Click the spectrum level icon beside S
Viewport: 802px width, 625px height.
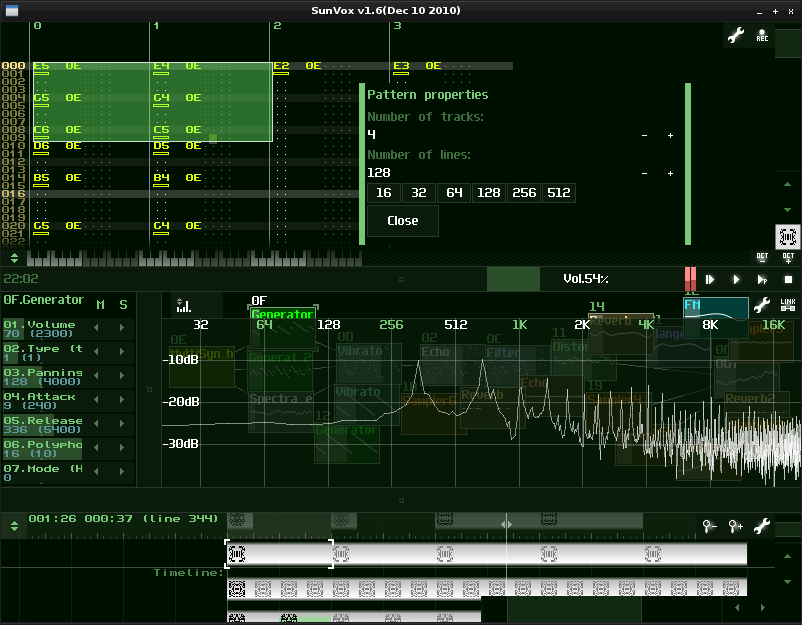(x=183, y=305)
